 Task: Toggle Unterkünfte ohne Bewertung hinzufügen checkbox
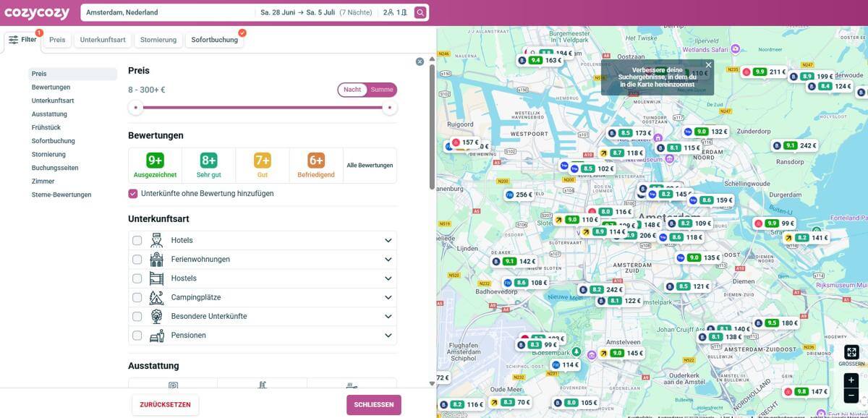(x=133, y=194)
